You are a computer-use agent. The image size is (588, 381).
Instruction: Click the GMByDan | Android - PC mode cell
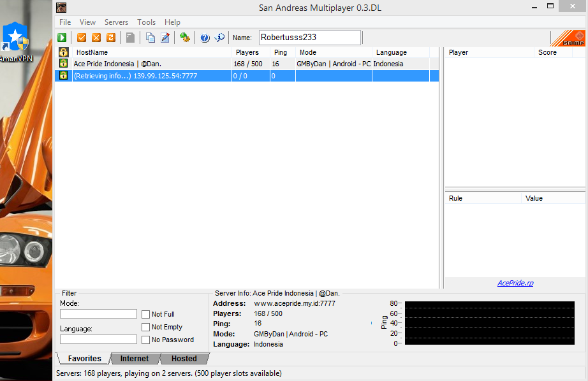coord(334,64)
